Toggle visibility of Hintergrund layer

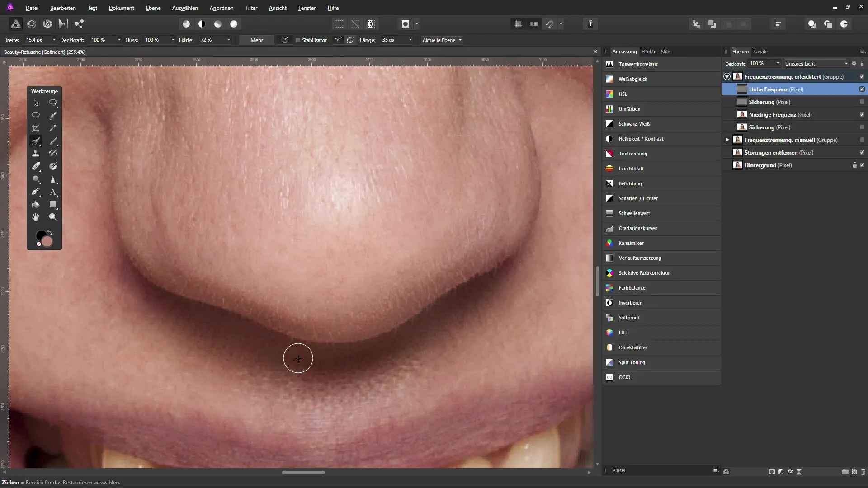(862, 165)
